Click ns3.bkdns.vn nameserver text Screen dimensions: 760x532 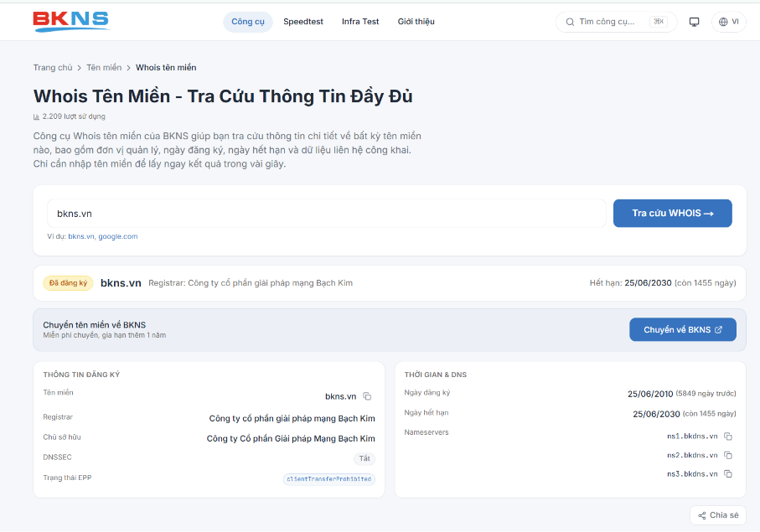click(692, 474)
